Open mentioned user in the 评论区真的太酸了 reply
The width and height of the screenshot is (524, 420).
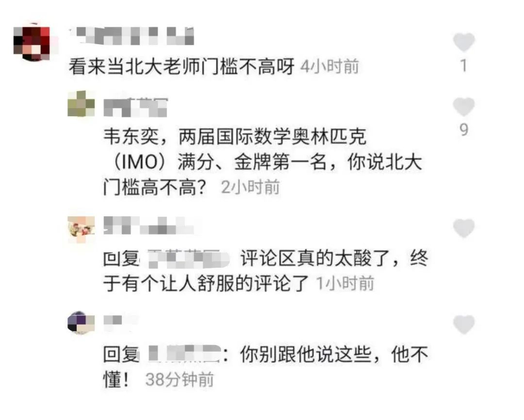pos(189,258)
